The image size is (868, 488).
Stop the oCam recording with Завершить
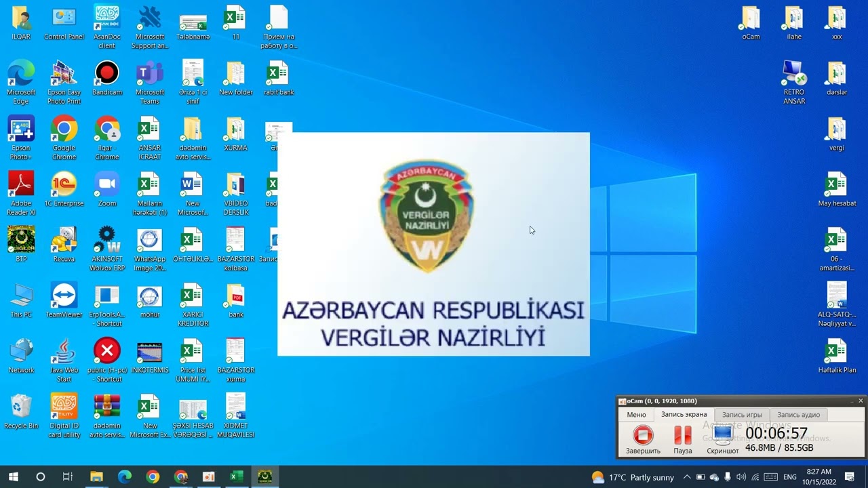pos(643,439)
